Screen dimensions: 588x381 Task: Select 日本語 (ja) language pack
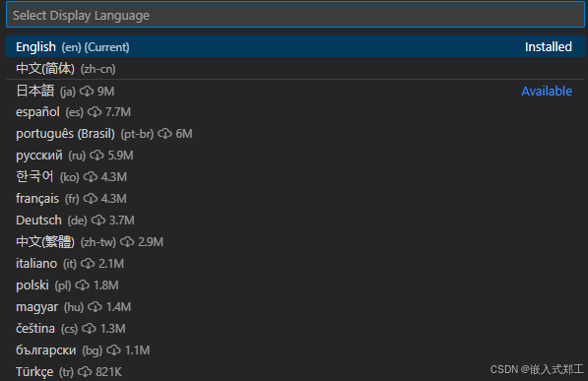(295, 91)
